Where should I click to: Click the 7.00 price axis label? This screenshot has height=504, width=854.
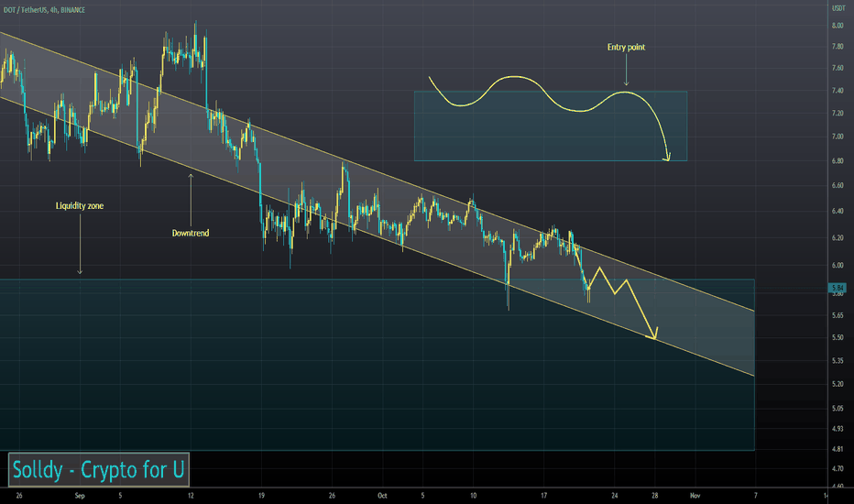(838, 137)
